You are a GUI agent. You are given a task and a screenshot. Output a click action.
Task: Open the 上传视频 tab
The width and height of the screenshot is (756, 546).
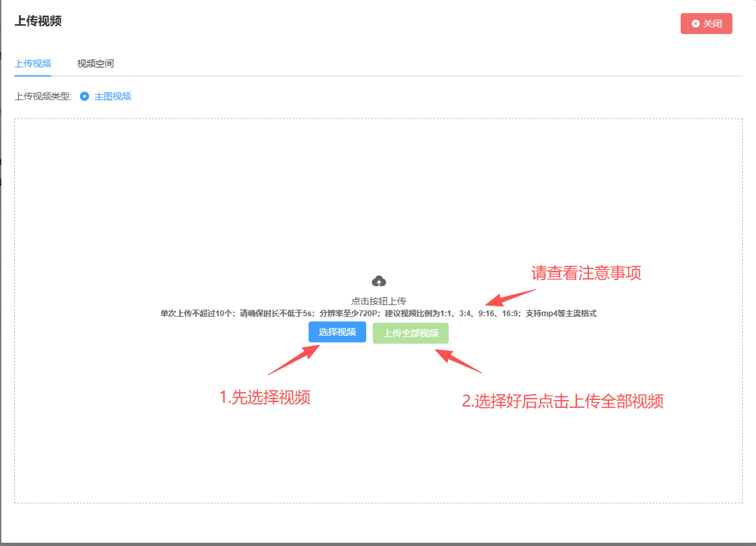pyautogui.click(x=33, y=64)
